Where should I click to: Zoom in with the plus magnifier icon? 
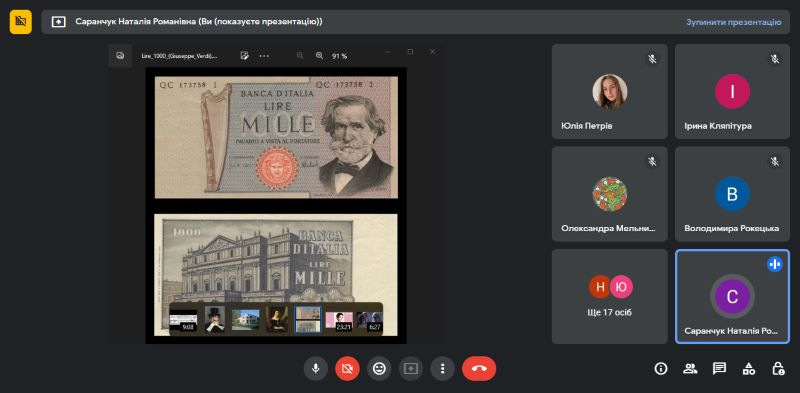point(319,56)
